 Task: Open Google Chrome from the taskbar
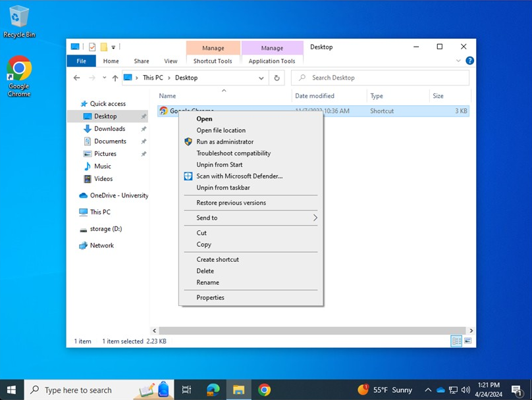tap(264, 390)
